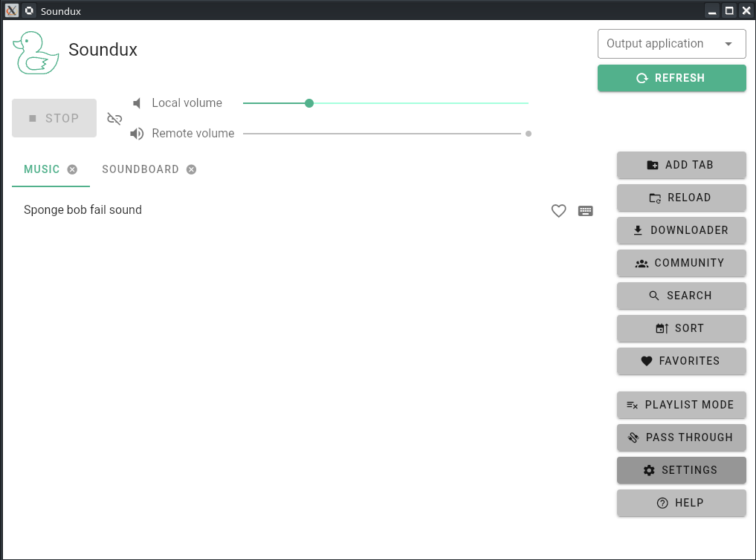Viewport: 756px width, 560px height.
Task: Open the Output application dropdown
Action: click(671, 44)
